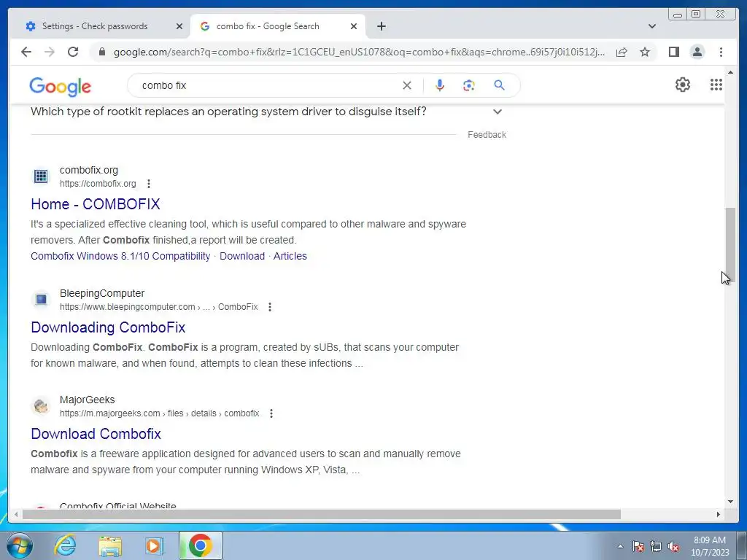Image resolution: width=747 pixels, height=560 pixels.
Task: Open more options for combofix.org result
Action: (149, 184)
